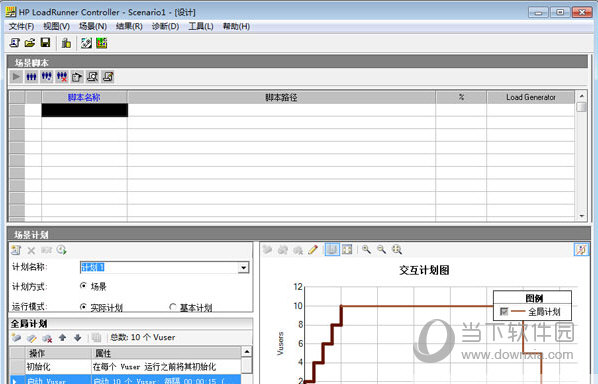The width and height of the screenshot is (598, 384).
Task: Click the Add Group Vusers icon
Action: coord(47,77)
